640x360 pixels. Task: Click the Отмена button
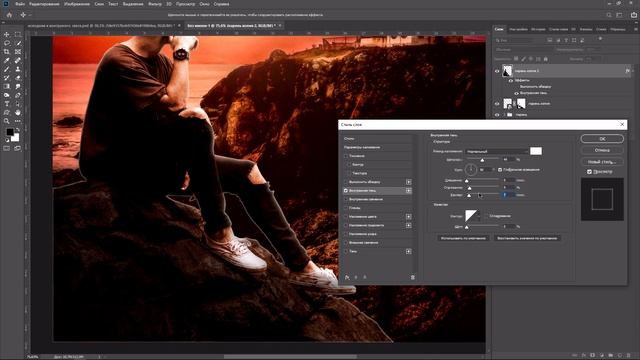click(x=602, y=150)
